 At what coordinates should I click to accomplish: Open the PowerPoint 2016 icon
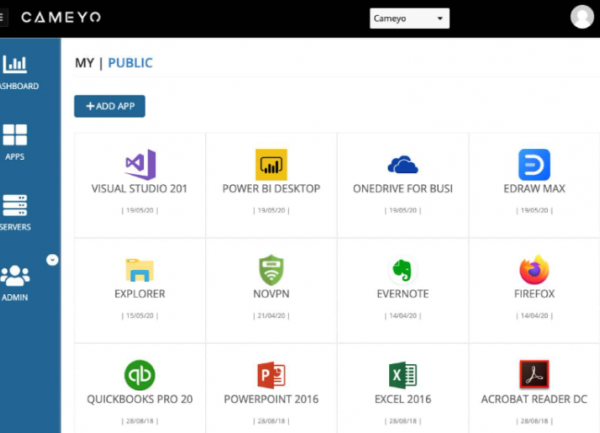pos(271,375)
